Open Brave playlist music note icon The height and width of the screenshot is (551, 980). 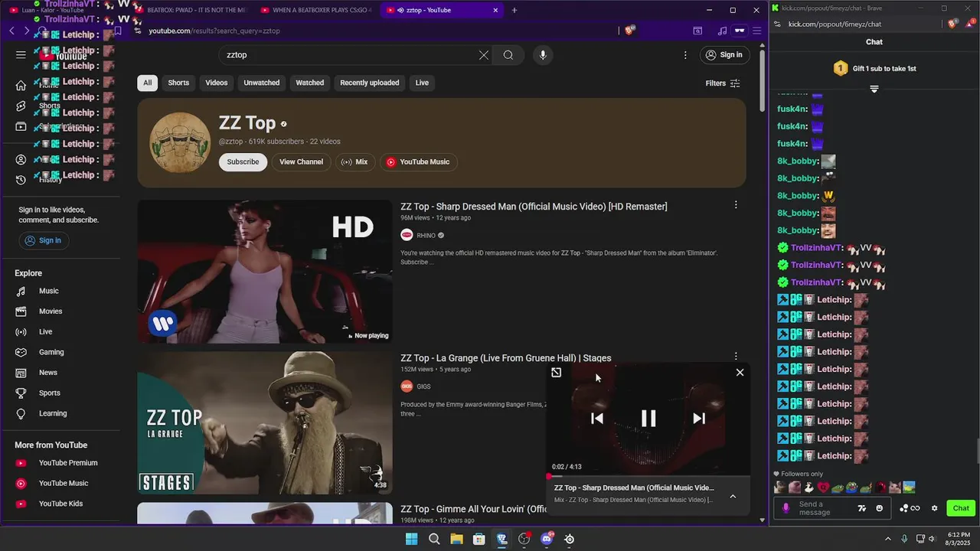(722, 31)
